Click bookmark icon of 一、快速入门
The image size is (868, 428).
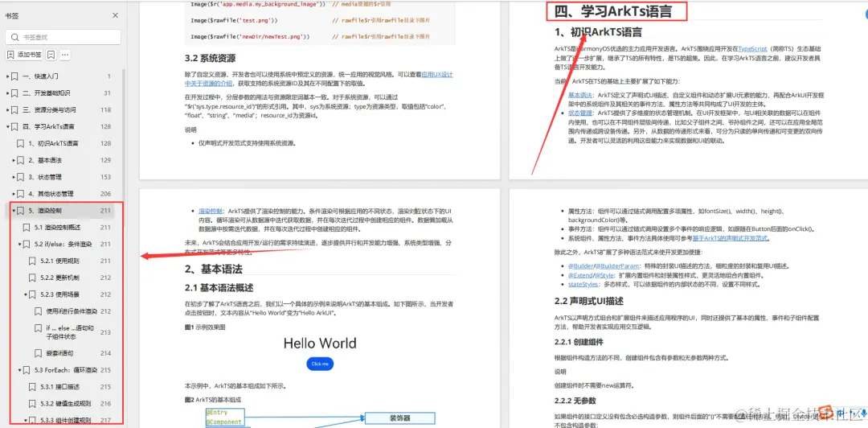pos(14,76)
